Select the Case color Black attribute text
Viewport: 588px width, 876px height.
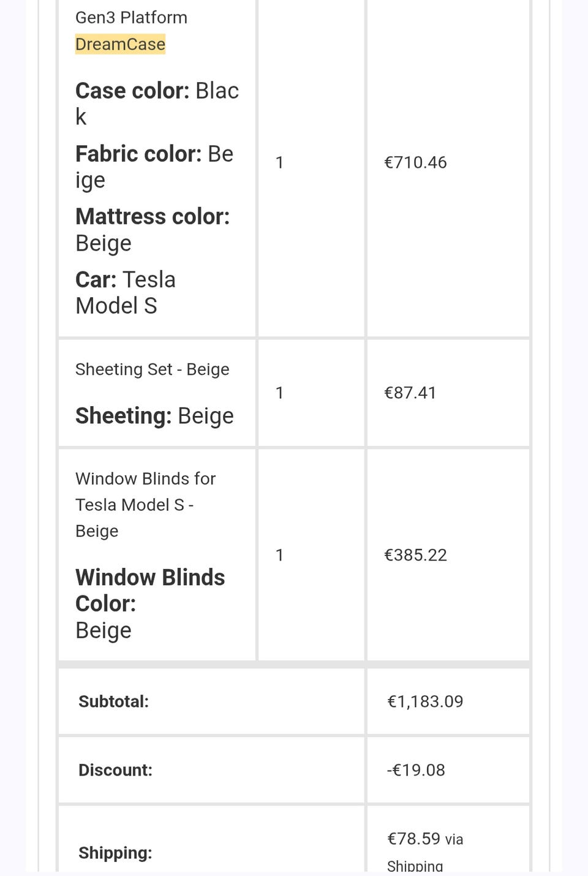pyautogui.click(x=157, y=103)
